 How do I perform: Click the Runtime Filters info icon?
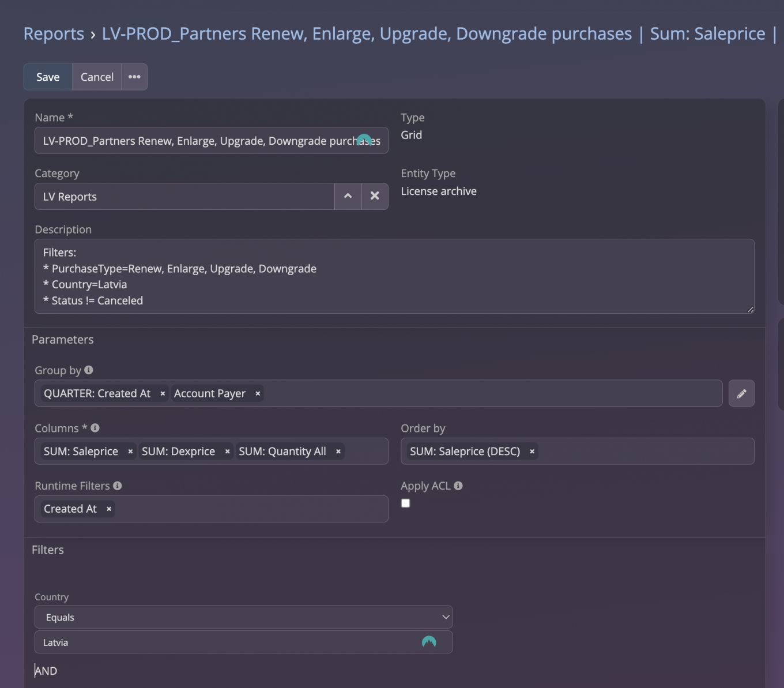point(118,486)
